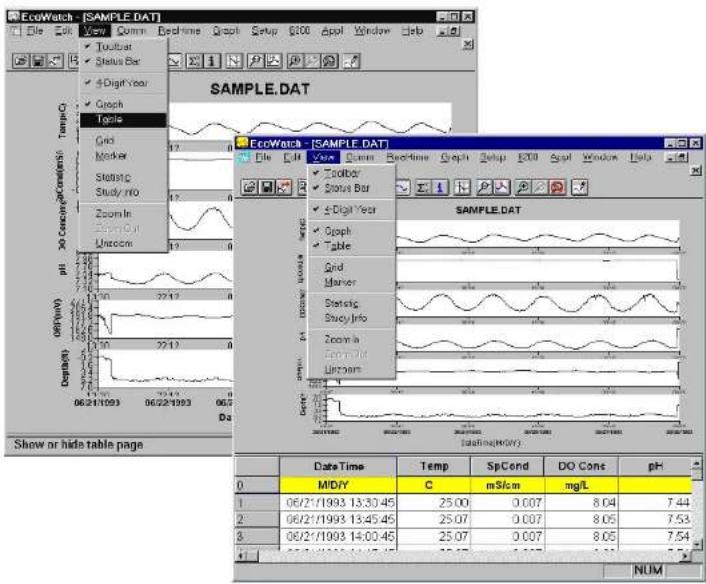
Task: Open the Appl menu in front window
Action: pyautogui.click(x=561, y=157)
